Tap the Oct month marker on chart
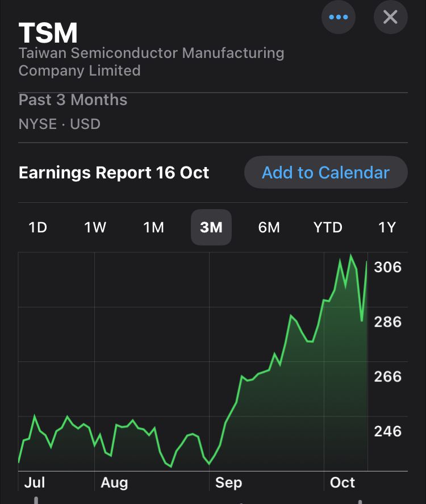This screenshot has height=504, width=426. (343, 483)
